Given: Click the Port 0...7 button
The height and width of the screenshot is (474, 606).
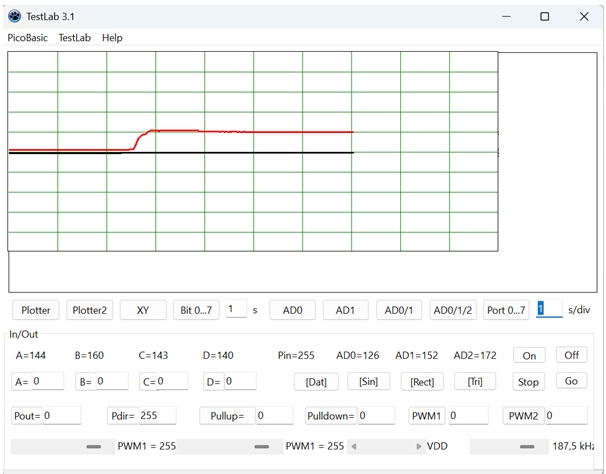Looking at the screenshot, I should [x=506, y=310].
